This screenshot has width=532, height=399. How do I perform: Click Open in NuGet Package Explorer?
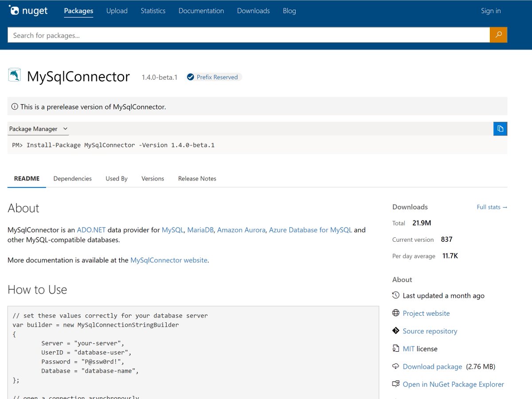point(453,384)
